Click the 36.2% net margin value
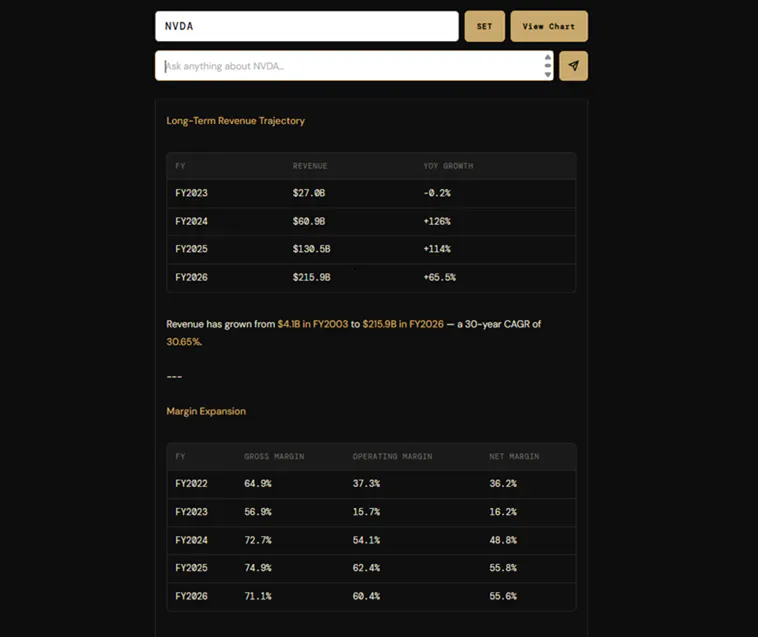The width and height of the screenshot is (758, 637). (503, 483)
